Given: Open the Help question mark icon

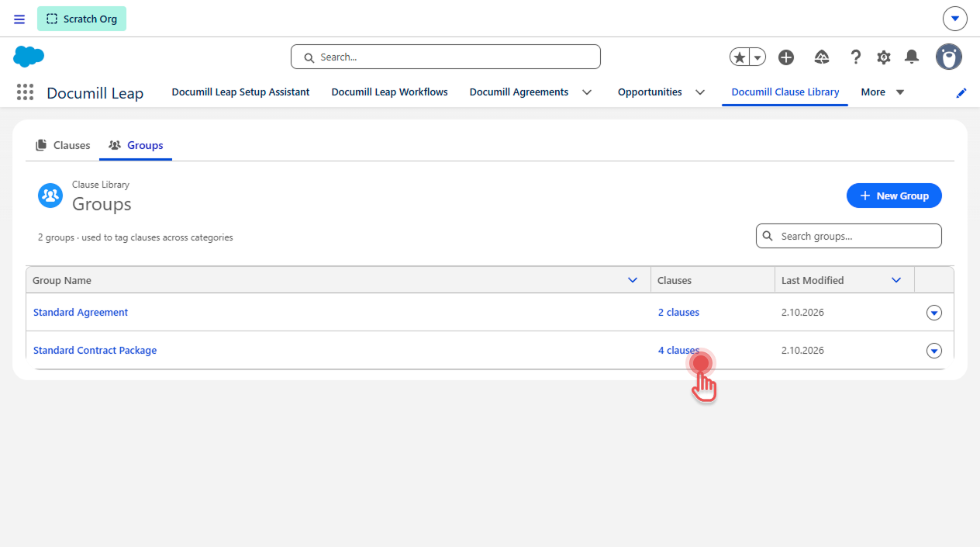Looking at the screenshot, I should point(855,57).
